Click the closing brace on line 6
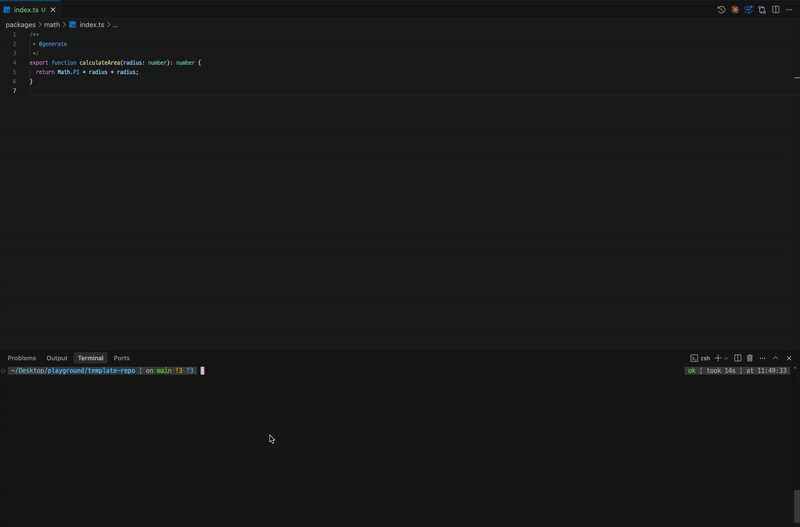Screen dimensions: 800x527 tap(31, 82)
